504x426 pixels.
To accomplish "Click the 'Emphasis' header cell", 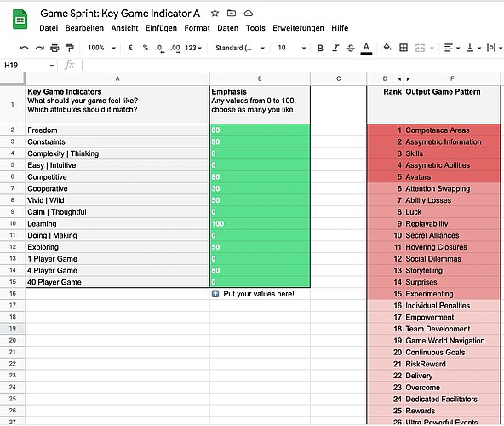I will coord(260,105).
